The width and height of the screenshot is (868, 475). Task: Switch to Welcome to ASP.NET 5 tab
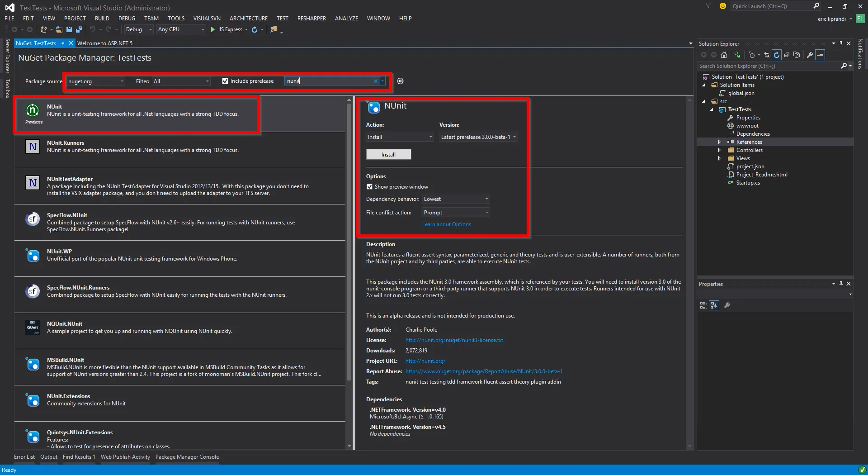pos(105,43)
